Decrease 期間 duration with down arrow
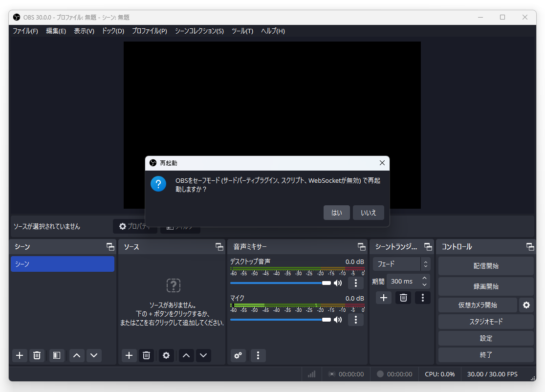This screenshot has height=392, width=545. [424, 284]
